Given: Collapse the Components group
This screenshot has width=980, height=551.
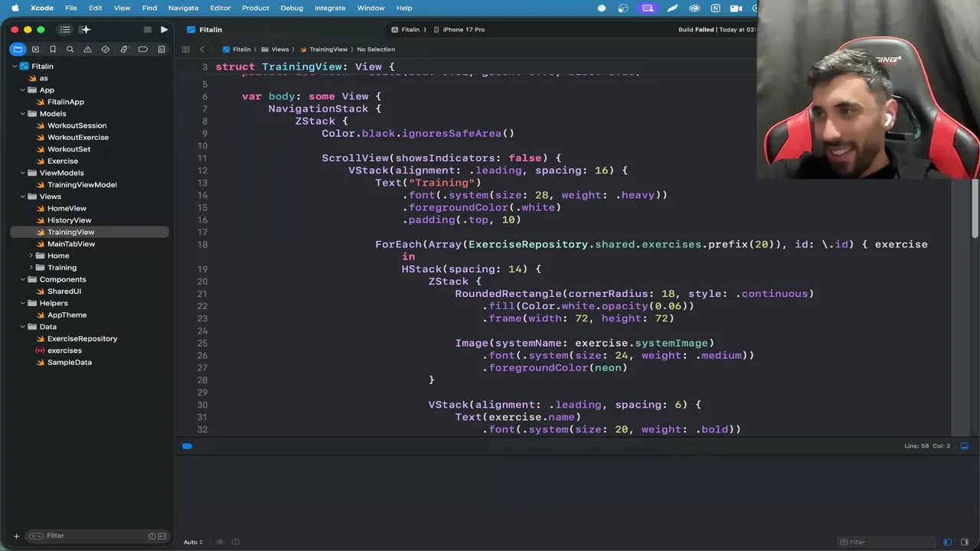Looking at the screenshot, I should (x=22, y=279).
